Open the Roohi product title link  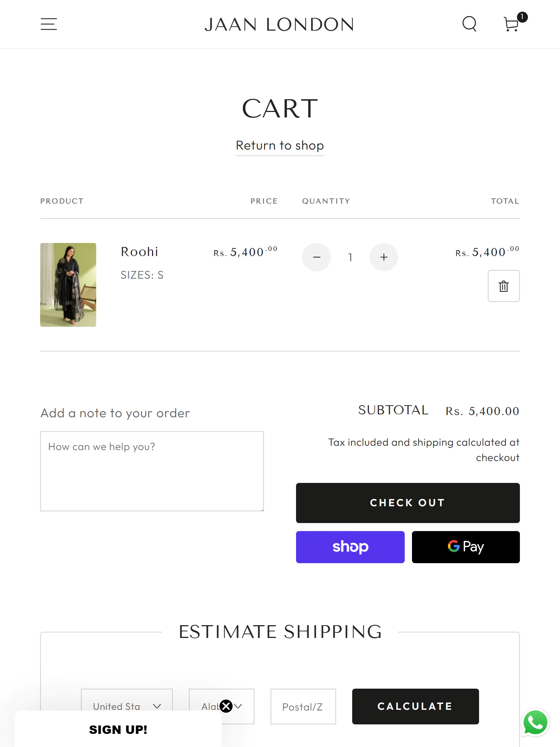[x=139, y=252]
